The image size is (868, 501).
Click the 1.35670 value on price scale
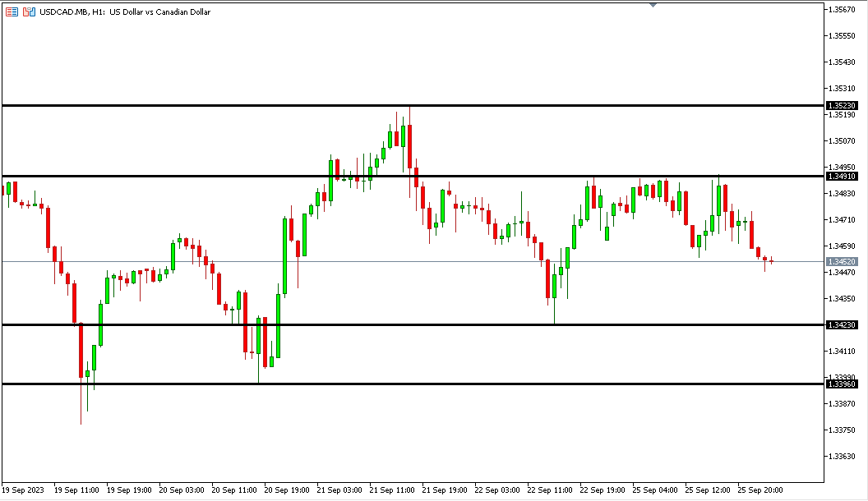(842, 9)
